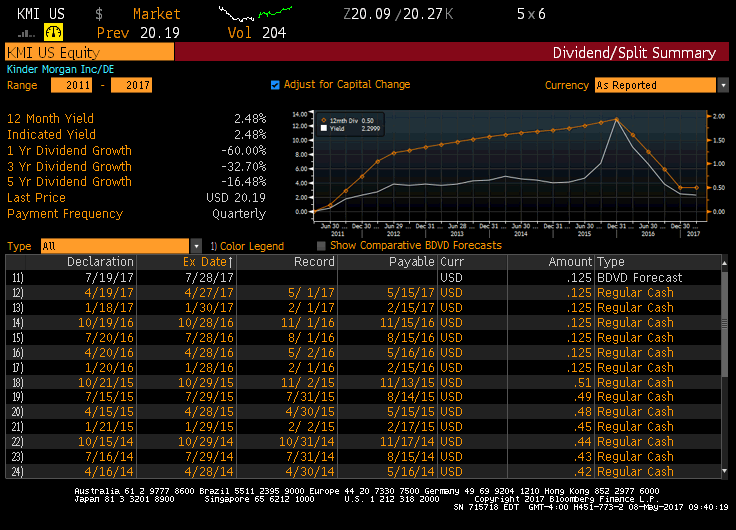Click the 12mth Div legend entry

pyautogui.click(x=347, y=121)
